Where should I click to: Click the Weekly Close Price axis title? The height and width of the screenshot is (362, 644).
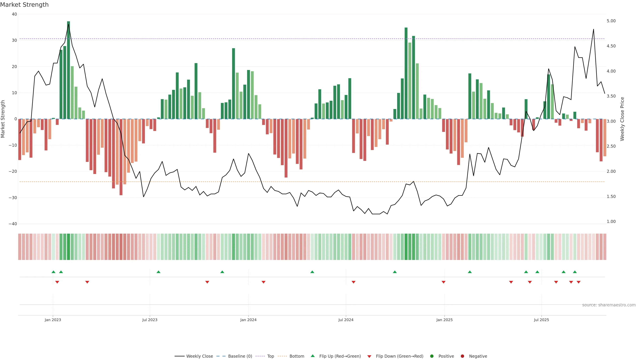click(x=622, y=119)
